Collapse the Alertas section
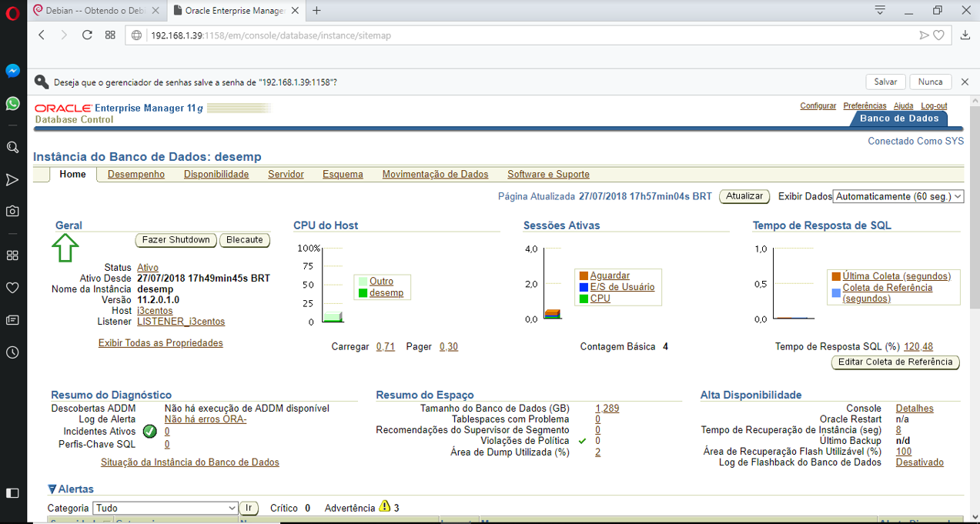This screenshot has height=524, width=980. point(52,489)
